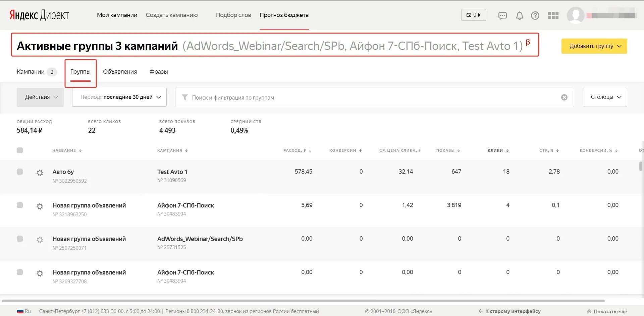Click total spend value 584,14 ₽
Screen dimensions: 644x316
coord(30,130)
